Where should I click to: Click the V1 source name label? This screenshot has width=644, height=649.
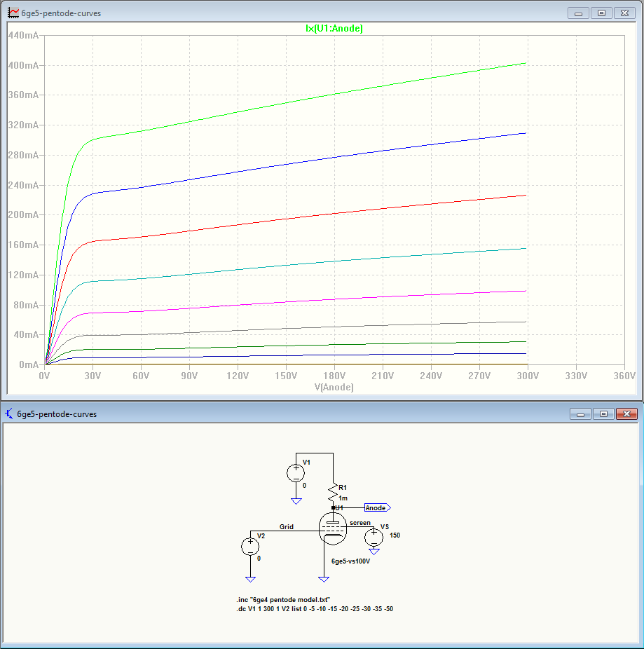coord(306,463)
